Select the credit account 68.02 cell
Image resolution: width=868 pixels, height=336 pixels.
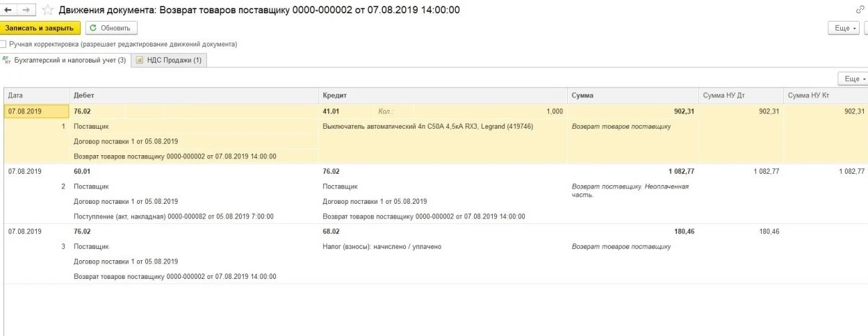(331, 231)
